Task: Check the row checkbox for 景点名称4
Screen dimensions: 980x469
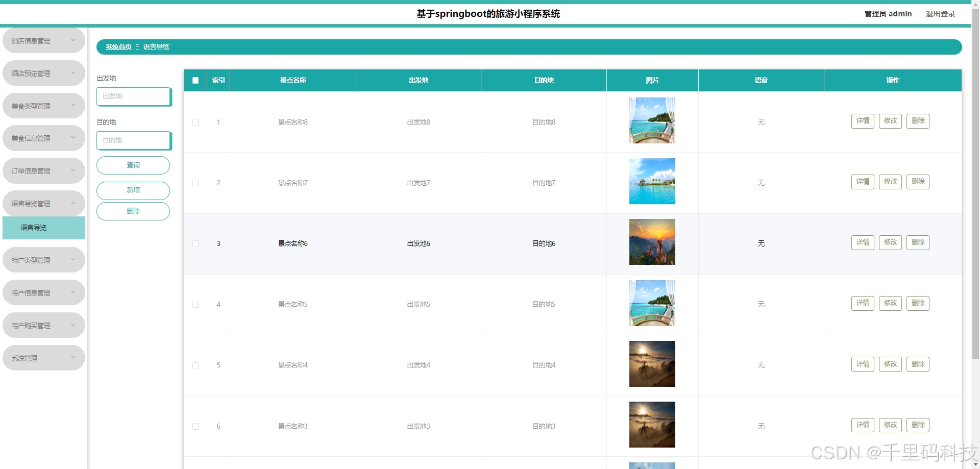Action: pyautogui.click(x=195, y=365)
